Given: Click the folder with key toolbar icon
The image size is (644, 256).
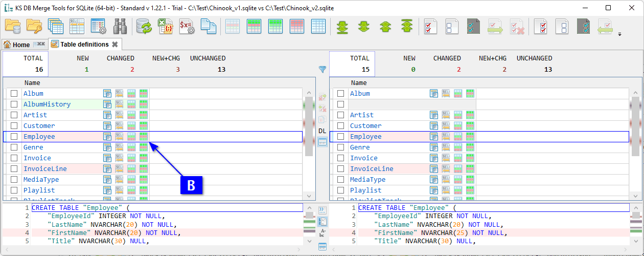Looking at the screenshot, I should (34, 26).
